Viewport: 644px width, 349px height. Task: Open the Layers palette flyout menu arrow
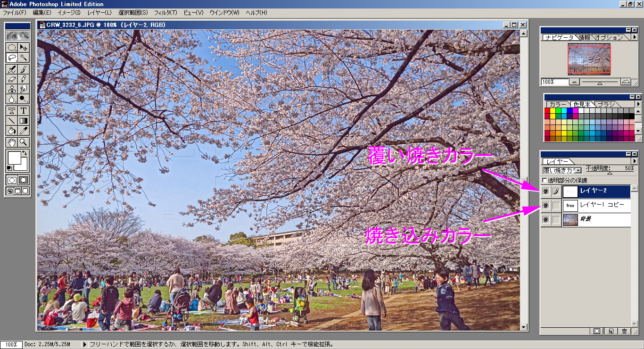click(635, 161)
